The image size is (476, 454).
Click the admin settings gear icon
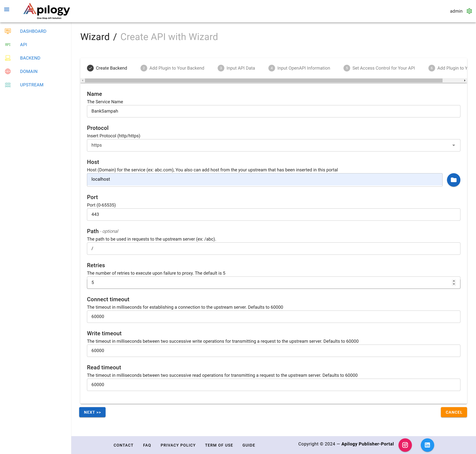[469, 11]
